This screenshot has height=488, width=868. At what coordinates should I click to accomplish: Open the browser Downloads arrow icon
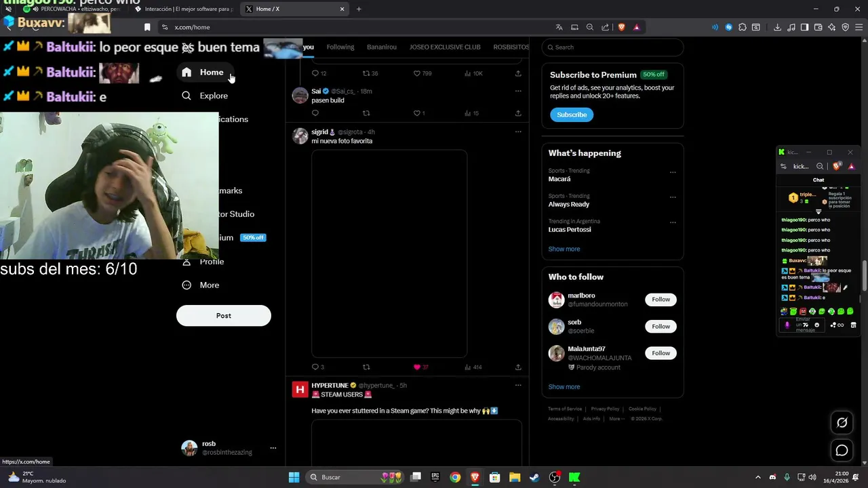point(777,27)
